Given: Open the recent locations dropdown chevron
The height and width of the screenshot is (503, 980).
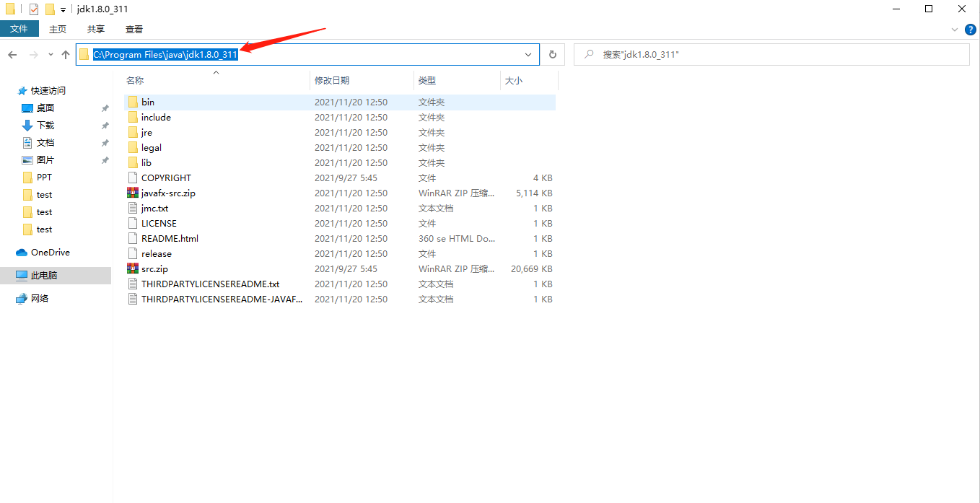Looking at the screenshot, I should click(x=51, y=55).
